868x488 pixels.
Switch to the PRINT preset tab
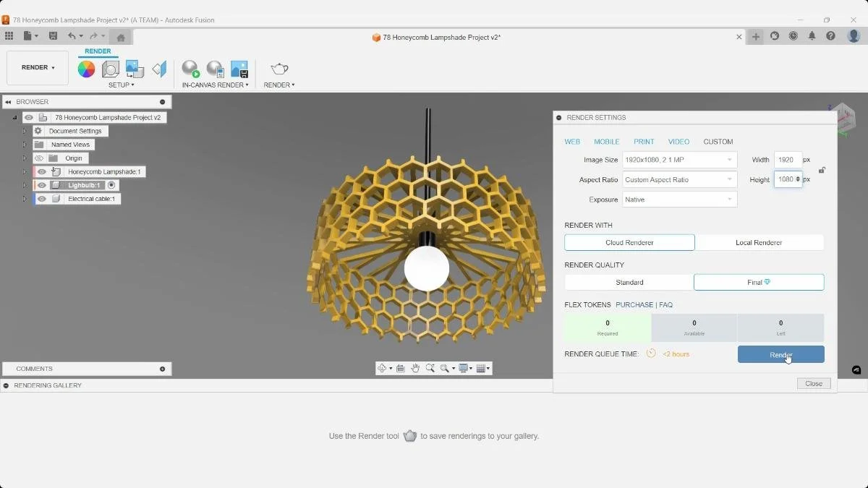644,142
